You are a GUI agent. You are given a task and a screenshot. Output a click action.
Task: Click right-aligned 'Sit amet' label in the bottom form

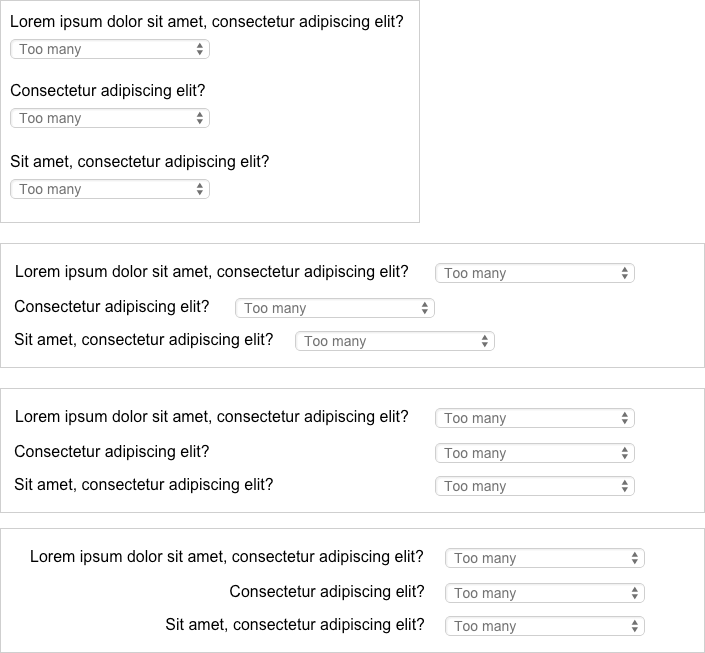pos(295,624)
